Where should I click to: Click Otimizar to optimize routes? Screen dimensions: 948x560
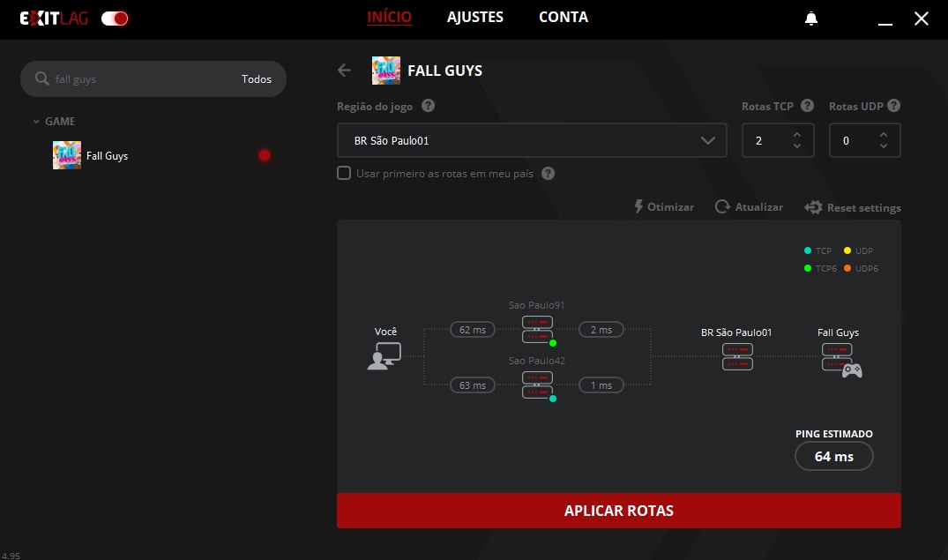click(664, 207)
